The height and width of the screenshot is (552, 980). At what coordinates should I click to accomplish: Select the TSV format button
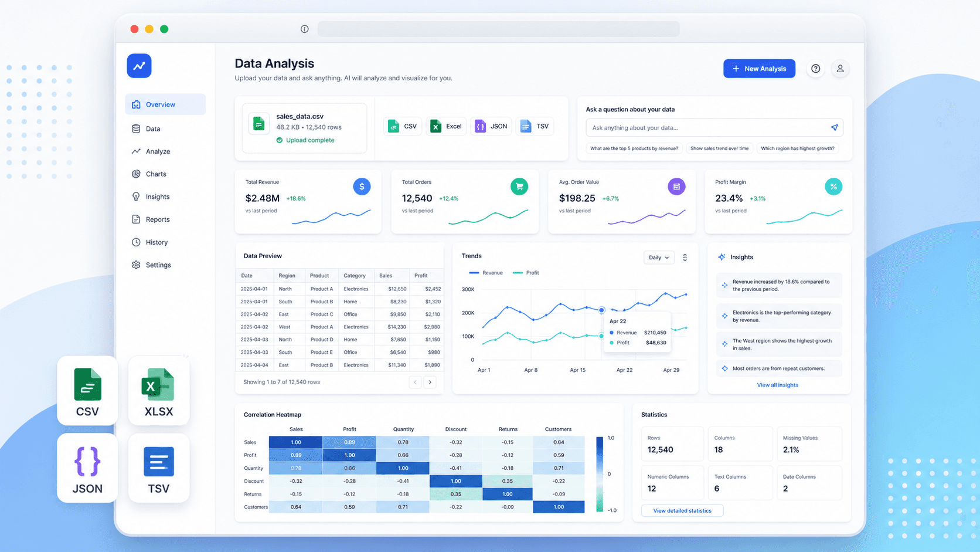535,126
